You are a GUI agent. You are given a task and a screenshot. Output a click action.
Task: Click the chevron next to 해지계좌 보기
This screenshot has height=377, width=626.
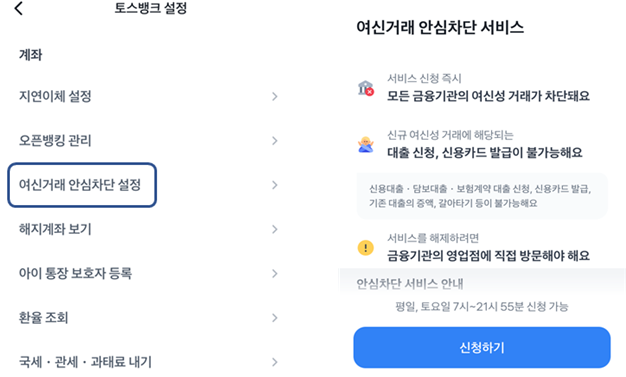(275, 229)
